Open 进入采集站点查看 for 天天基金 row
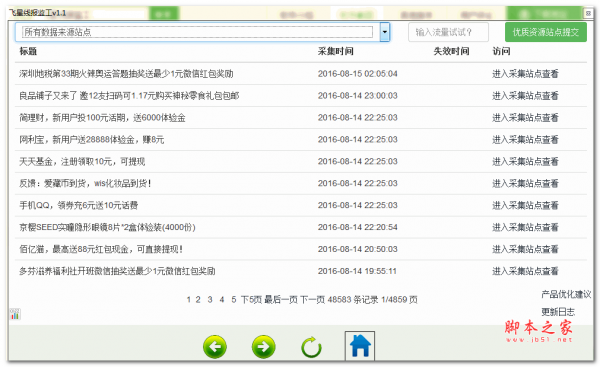The width and height of the screenshot is (600, 367). click(x=525, y=161)
